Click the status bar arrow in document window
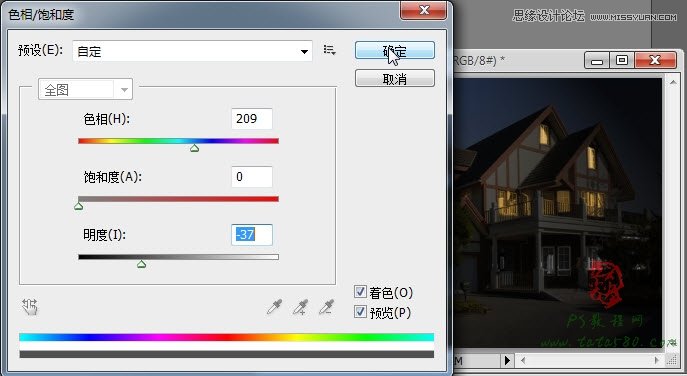Image resolution: width=687 pixels, height=376 pixels. [507, 361]
